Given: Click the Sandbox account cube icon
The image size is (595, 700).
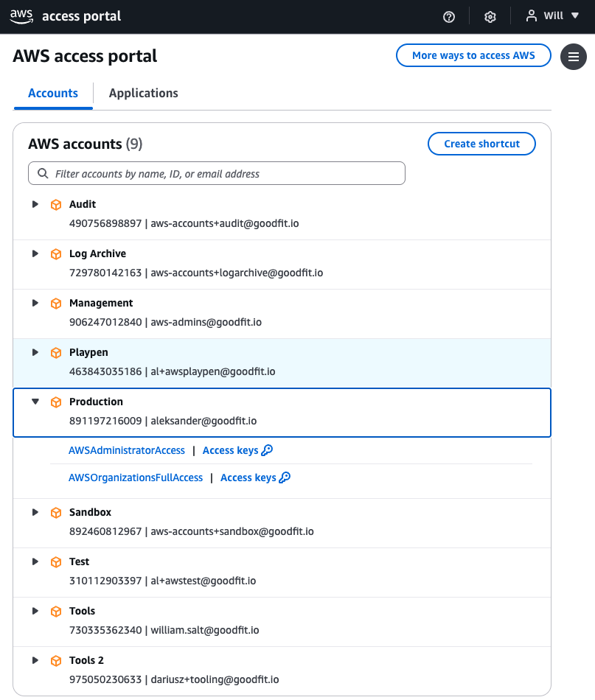Looking at the screenshot, I should coord(56,513).
